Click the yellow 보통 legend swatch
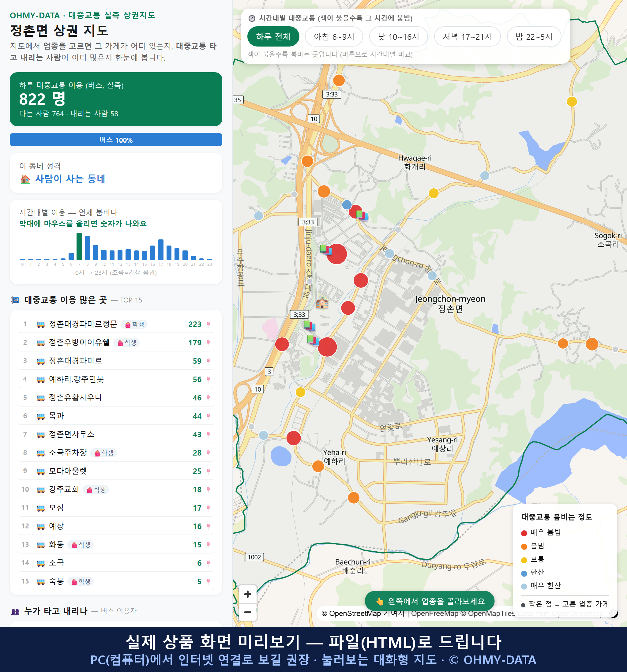Viewport: 627px width, 672px height. (524, 560)
